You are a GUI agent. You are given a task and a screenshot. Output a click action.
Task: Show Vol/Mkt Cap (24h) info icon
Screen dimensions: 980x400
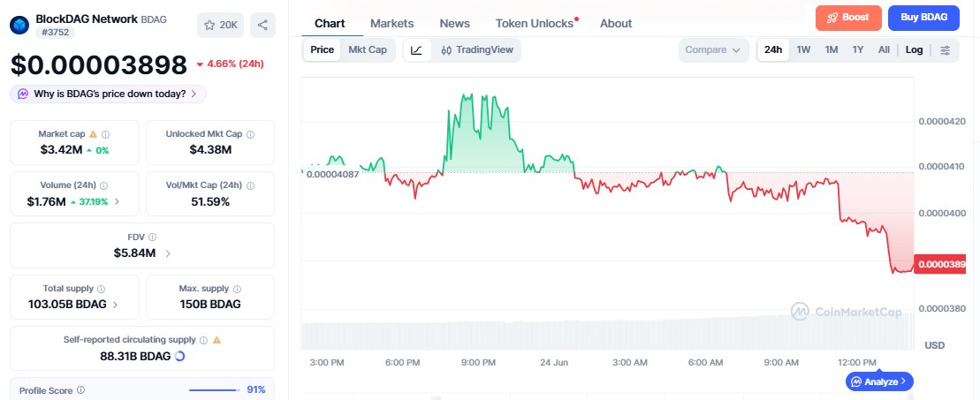(250, 185)
